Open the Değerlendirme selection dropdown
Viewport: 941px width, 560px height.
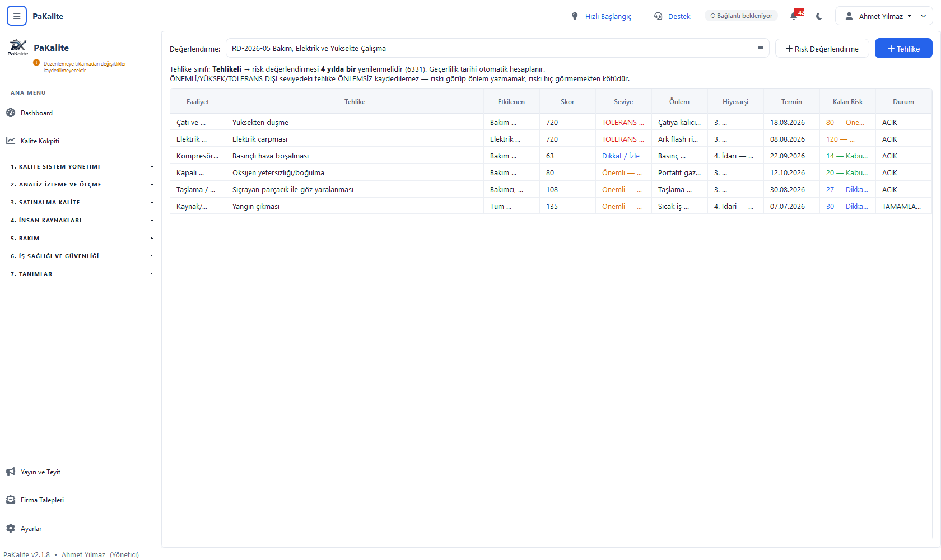(x=497, y=49)
